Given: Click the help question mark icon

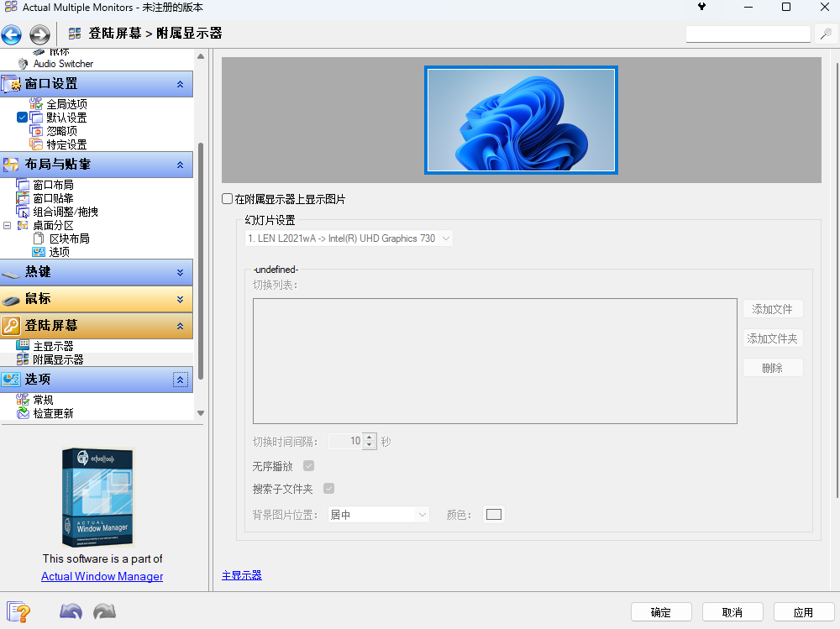Looking at the screenshot, I should [18, 611].
